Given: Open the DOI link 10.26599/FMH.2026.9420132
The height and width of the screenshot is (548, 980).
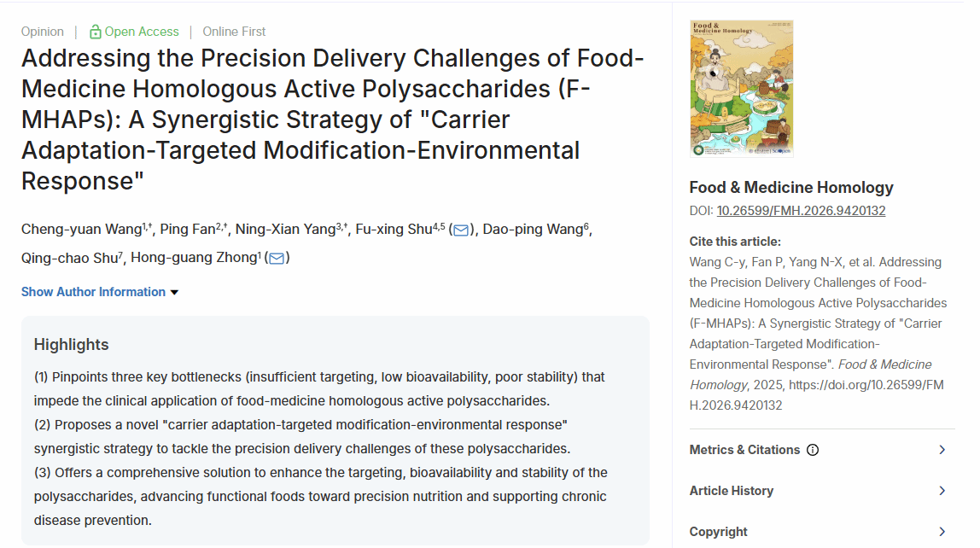Looking at the screenshot, I should 801,211.
